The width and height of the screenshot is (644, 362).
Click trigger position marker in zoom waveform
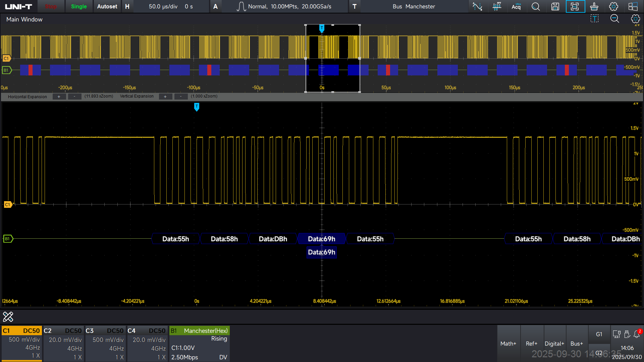tap(197, 107)
